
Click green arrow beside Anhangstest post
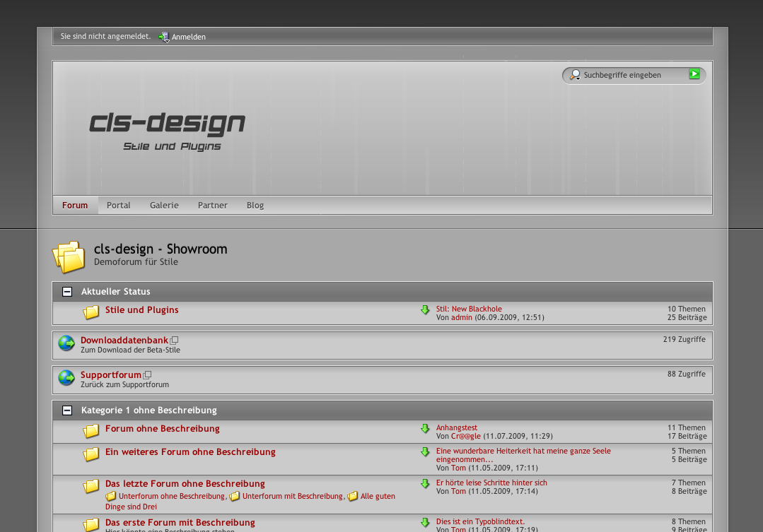point(425,429)
